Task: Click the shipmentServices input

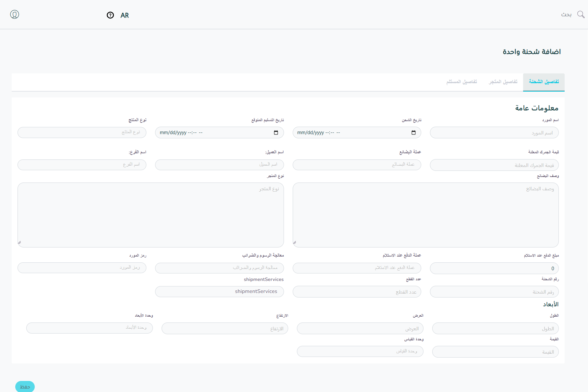Action: coord(219,291)
